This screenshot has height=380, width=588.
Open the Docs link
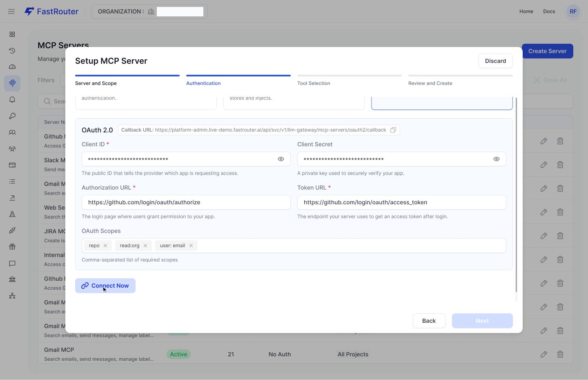pyautogui.click(x=549, y=11)
